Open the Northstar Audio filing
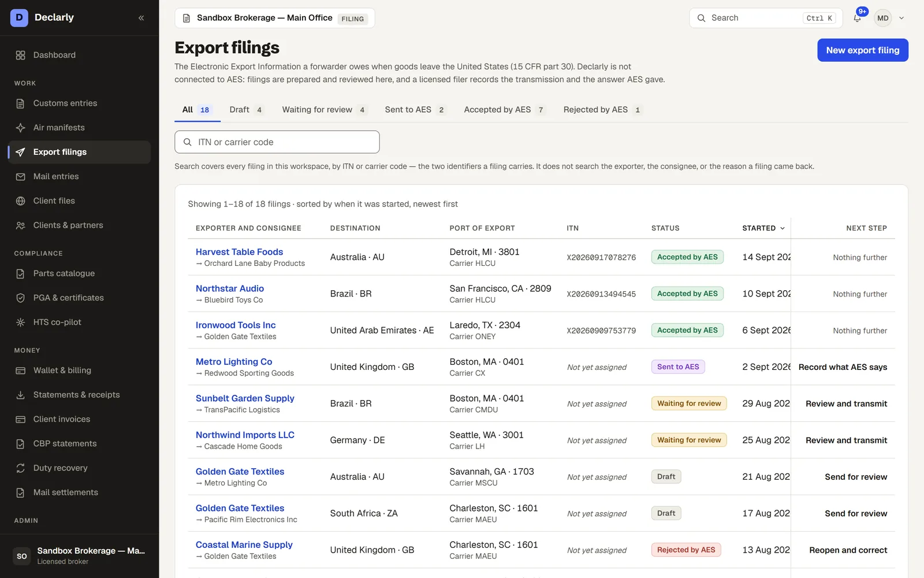Viewport: 924px width, 578px height. [230, 288]
